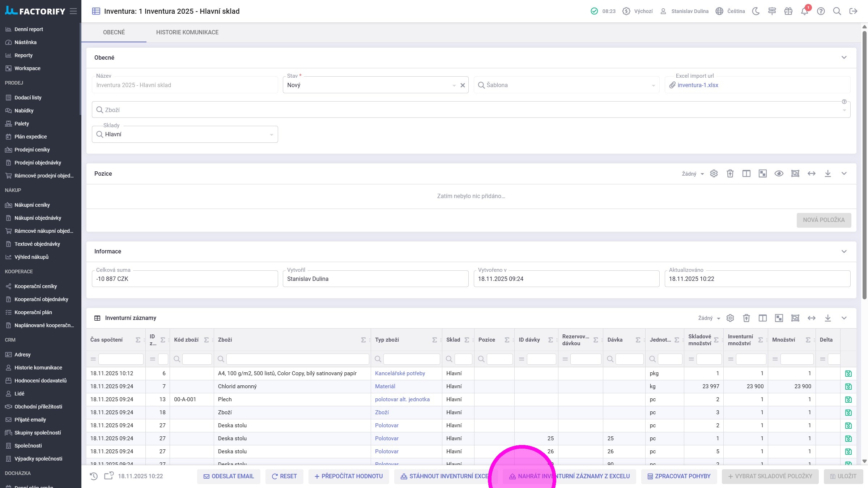Click Zpracovat pohyby button

[x=679, y=476]
